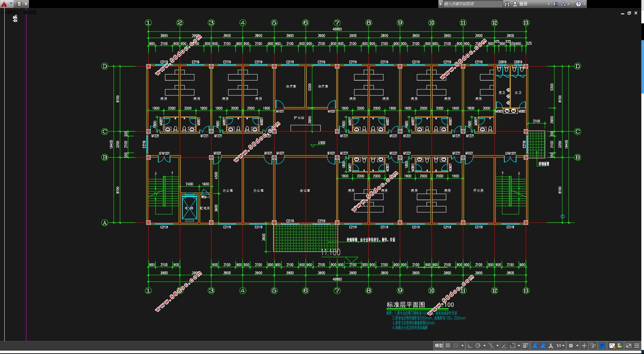
Task: Click the binoculars search icon
Action: (x=507, y=4)
